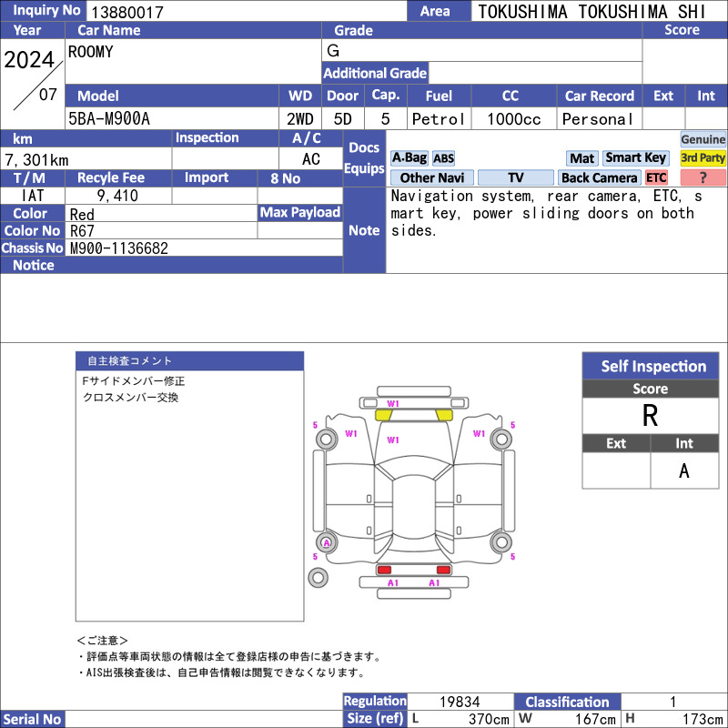Select the Smart Key equipment badge

tap(635, 157)
